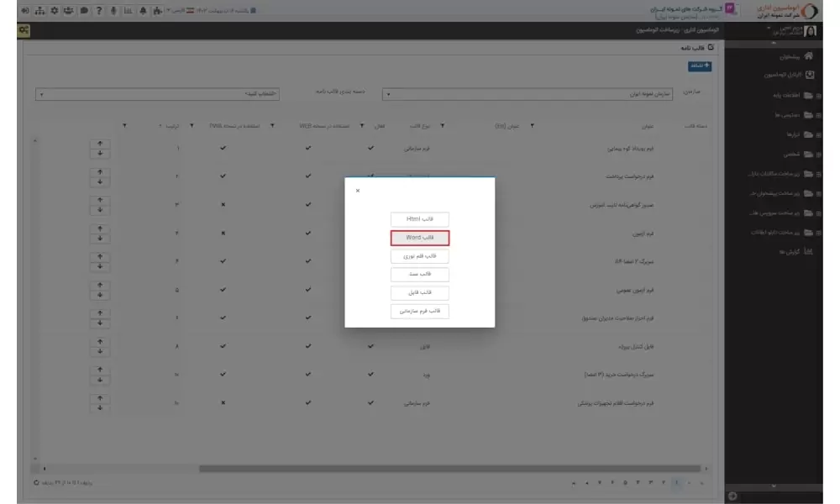Click the blue add button with plus

[x=699, y=66]
